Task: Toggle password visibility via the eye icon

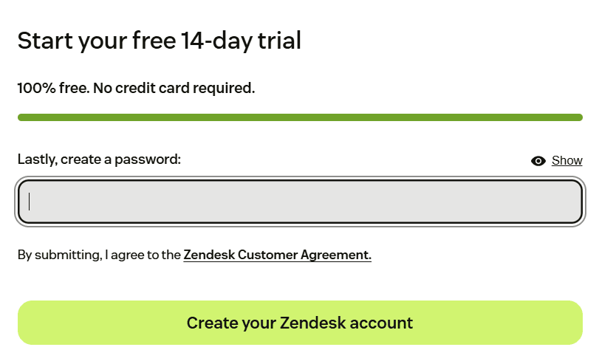Action: 538,161
